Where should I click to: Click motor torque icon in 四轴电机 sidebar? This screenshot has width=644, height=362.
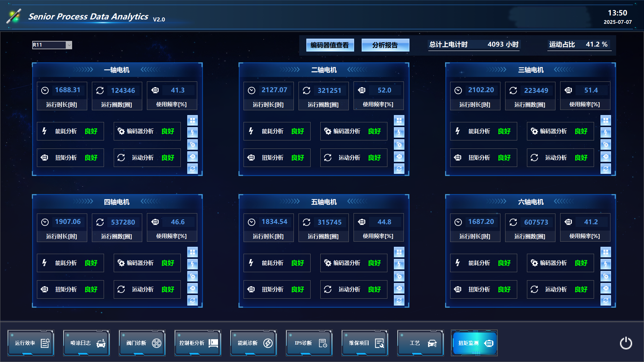click(x=192, y=288)
